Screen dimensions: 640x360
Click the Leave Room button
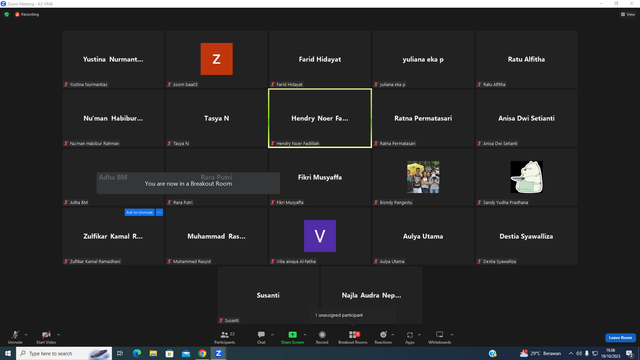coord(620,338)
